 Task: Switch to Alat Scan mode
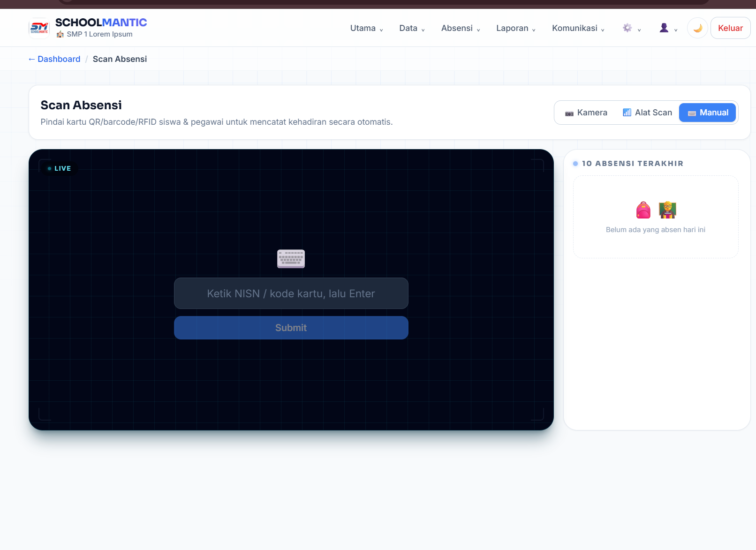647,113
